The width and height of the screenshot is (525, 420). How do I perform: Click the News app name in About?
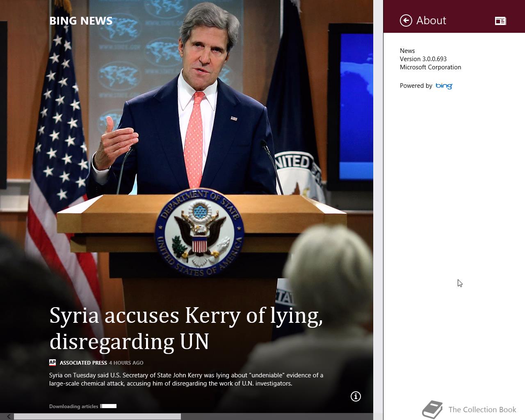tap(407, 51)
